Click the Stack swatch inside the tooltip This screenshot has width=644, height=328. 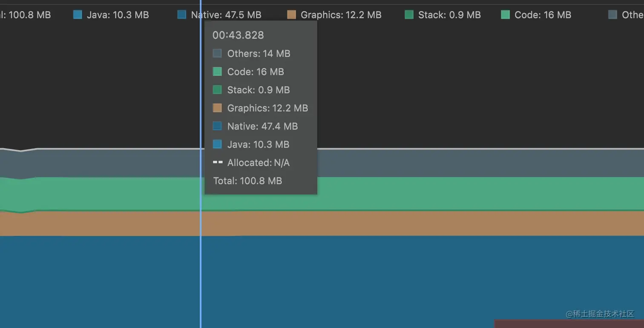coord(217,90)
